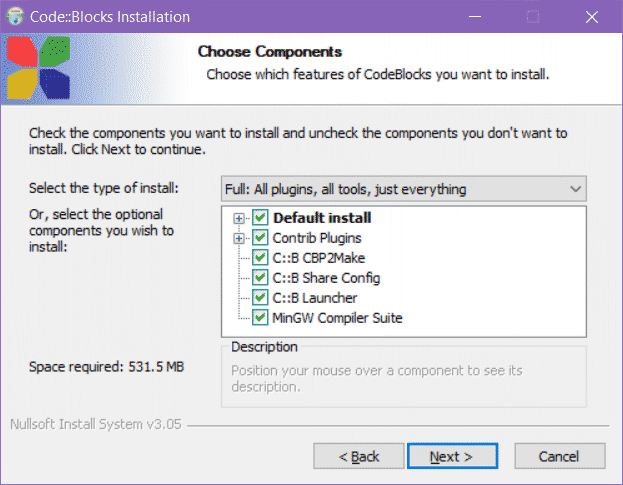The image size is (623, 485).
Task: Click Next to continue installation
Action: 450,456
